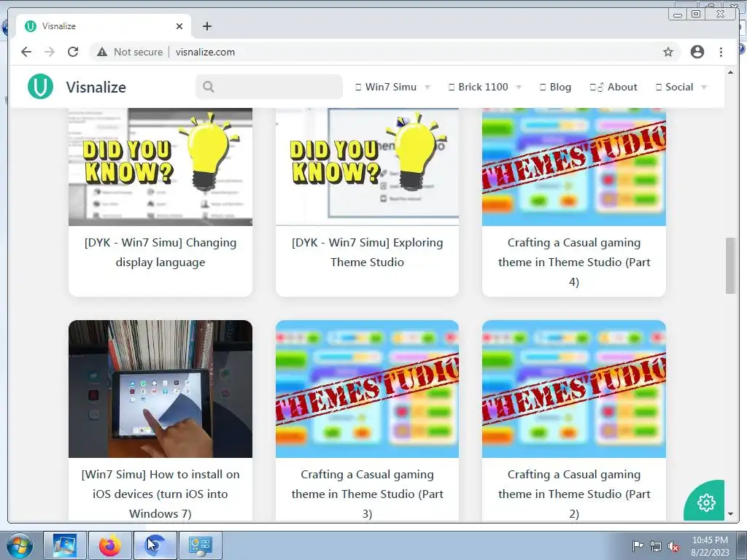Expand the Brick 1100 dropdown arrow
This screenshot has width=747, height=560.
(519, 87)
